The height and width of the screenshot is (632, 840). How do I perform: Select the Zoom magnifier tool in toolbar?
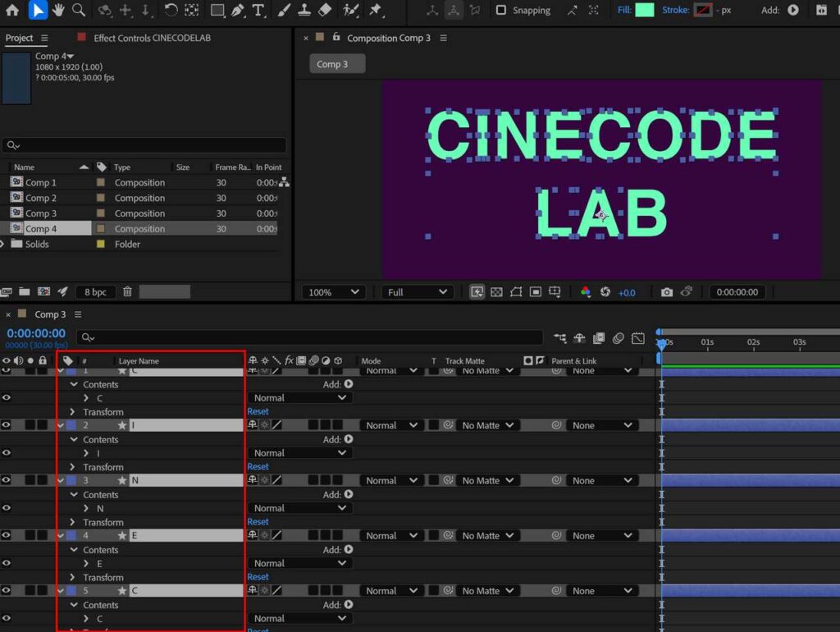tap(79, 10)
